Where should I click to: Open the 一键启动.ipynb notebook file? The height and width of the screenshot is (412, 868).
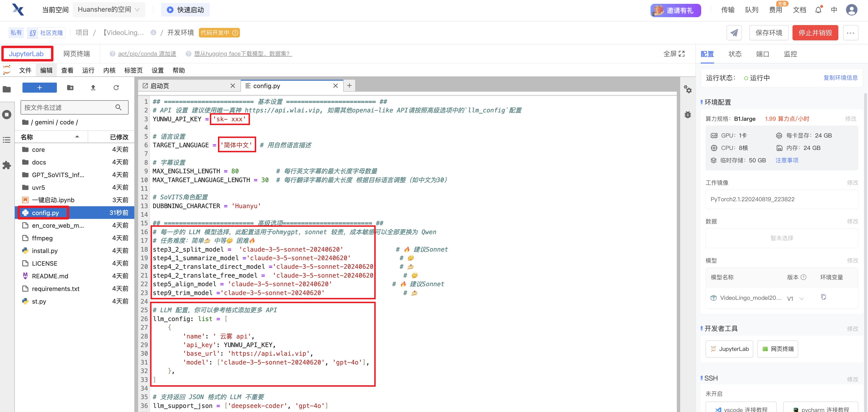pyautogui.click(x=75, y=200)
